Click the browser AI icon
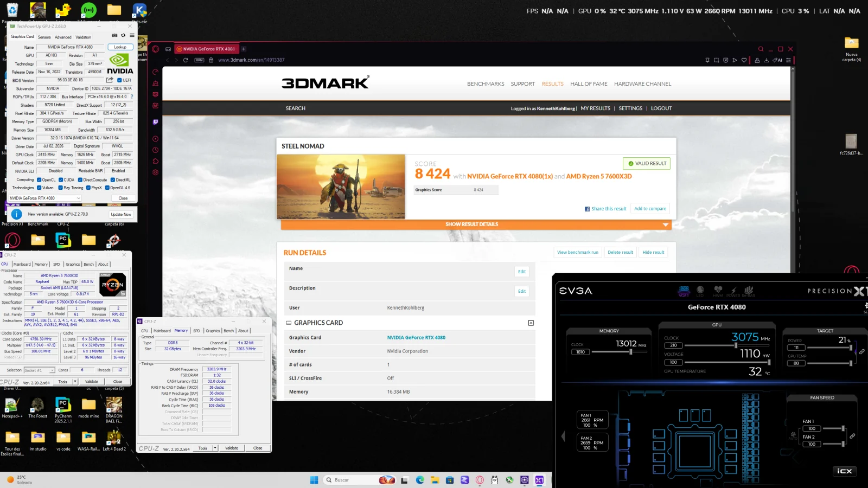The height and width of the screenshot is (488, 868). (x=777, y=60)
